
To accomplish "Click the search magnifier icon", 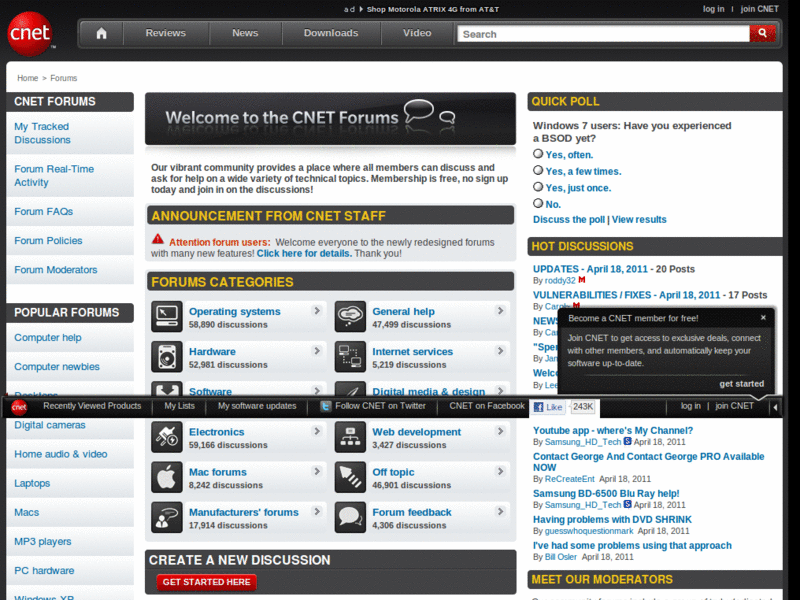I will pos(762,33).
